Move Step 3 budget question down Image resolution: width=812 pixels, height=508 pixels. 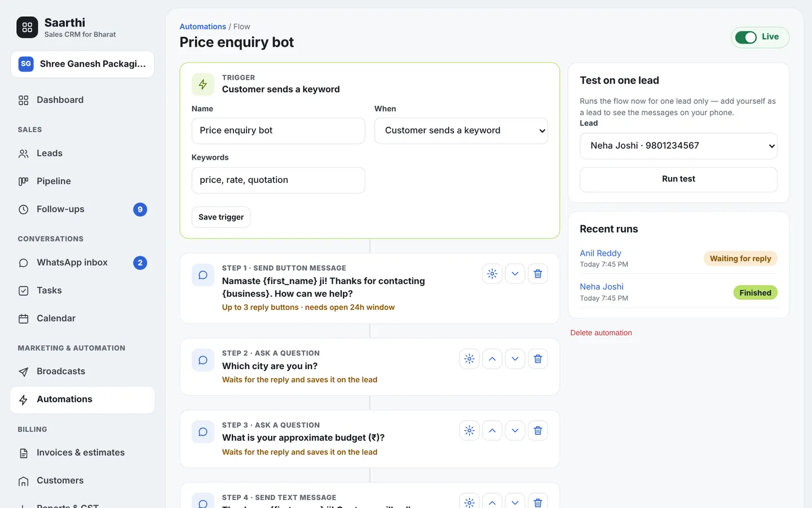click(x=515, y=431)
